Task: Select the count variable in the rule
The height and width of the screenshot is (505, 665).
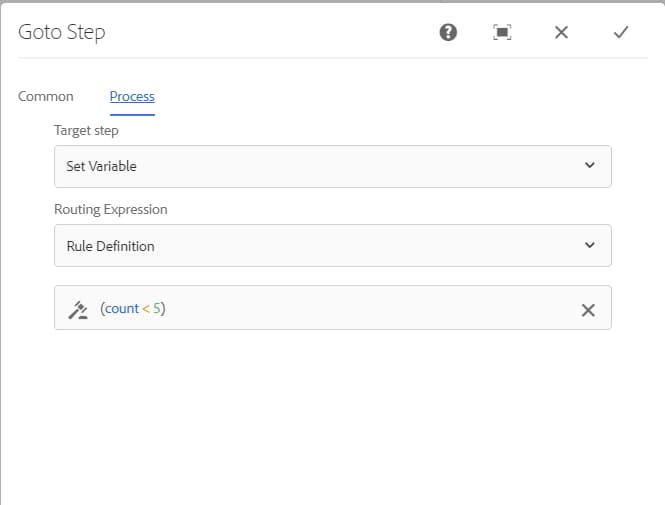Action: 121,309
